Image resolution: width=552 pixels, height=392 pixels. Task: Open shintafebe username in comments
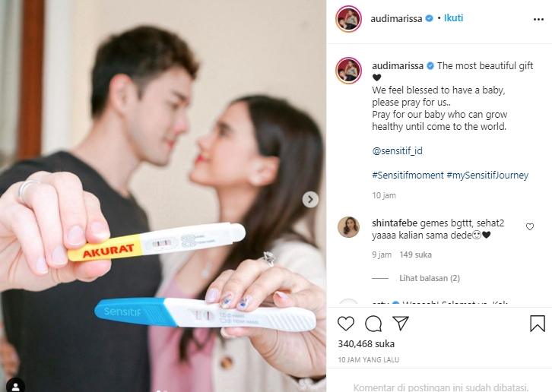point(395,223)
